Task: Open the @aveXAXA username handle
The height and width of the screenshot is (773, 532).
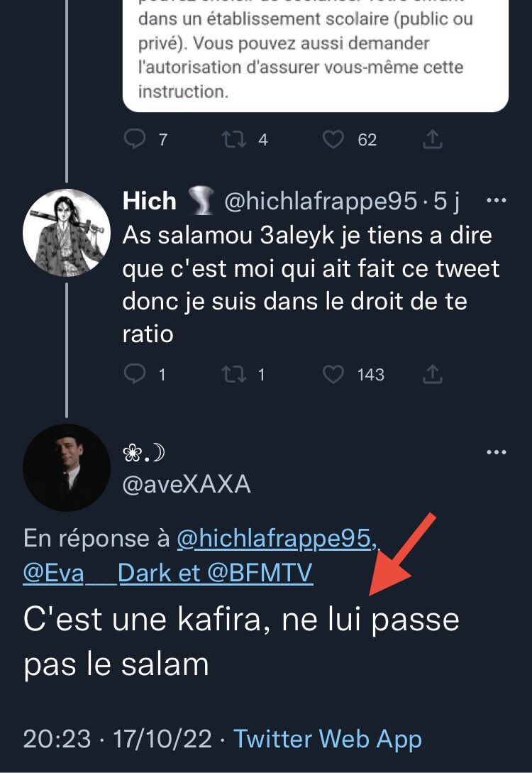Action: click(187, 485)
